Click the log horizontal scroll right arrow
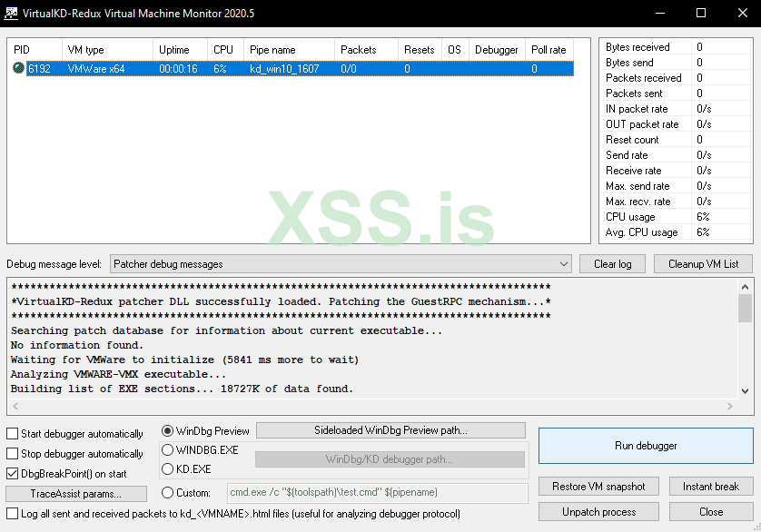 click(730, 407)
